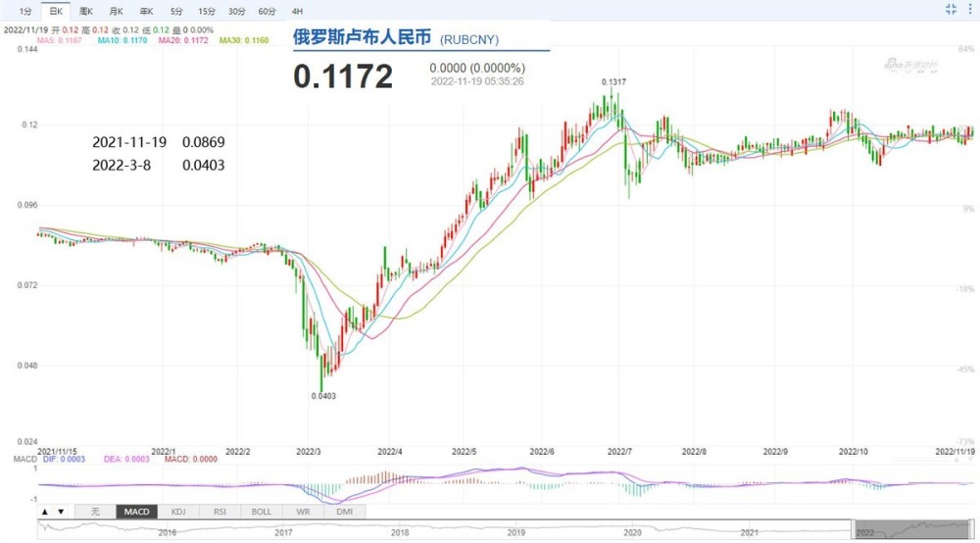Click the DEA: 0.0003 MACD value
Image resolution: width=980 pixels, height=543 pixels.
(x=126, y=459)
